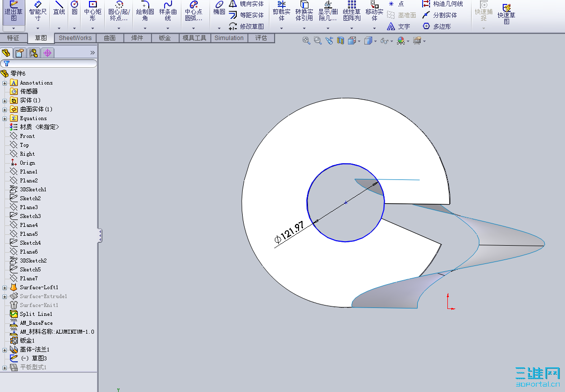Viewport: 565px width, 392px height.
Task: Open the DimXpertManager crosshair tab
Action: point(47,53)
